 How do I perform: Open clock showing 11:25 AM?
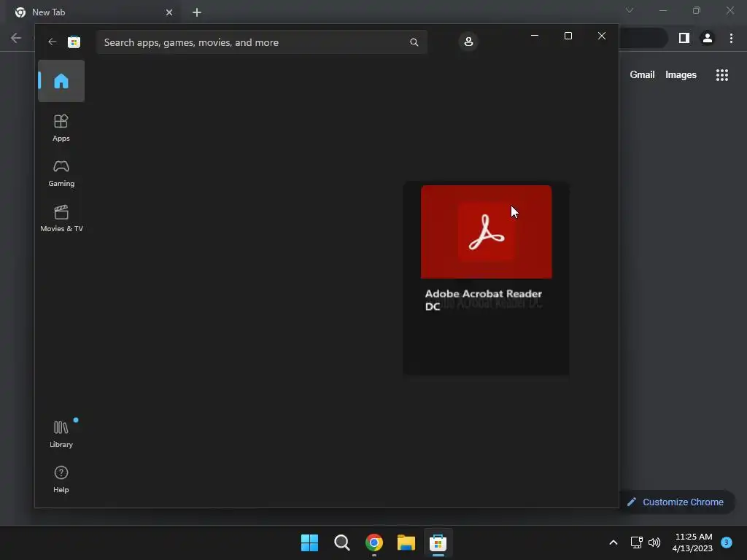coord(693,542)
